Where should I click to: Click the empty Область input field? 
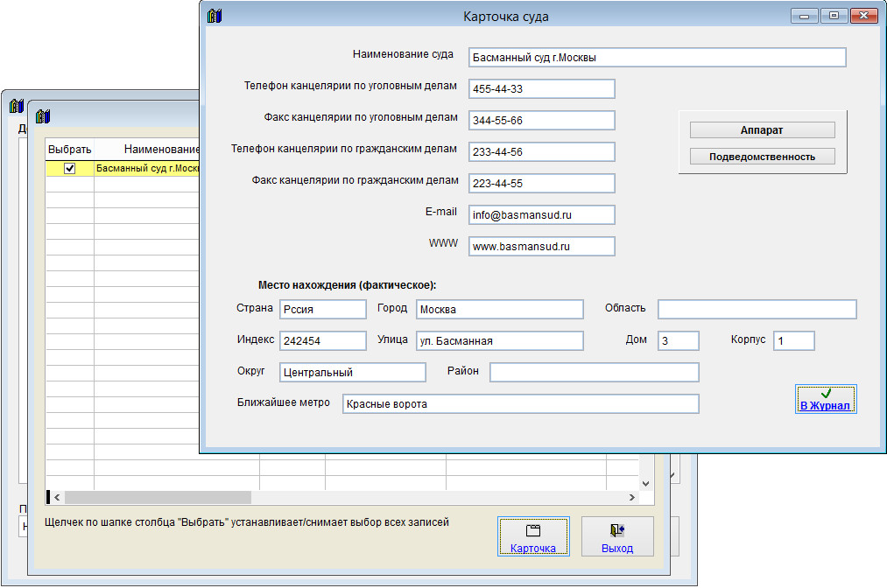point(757,309)
